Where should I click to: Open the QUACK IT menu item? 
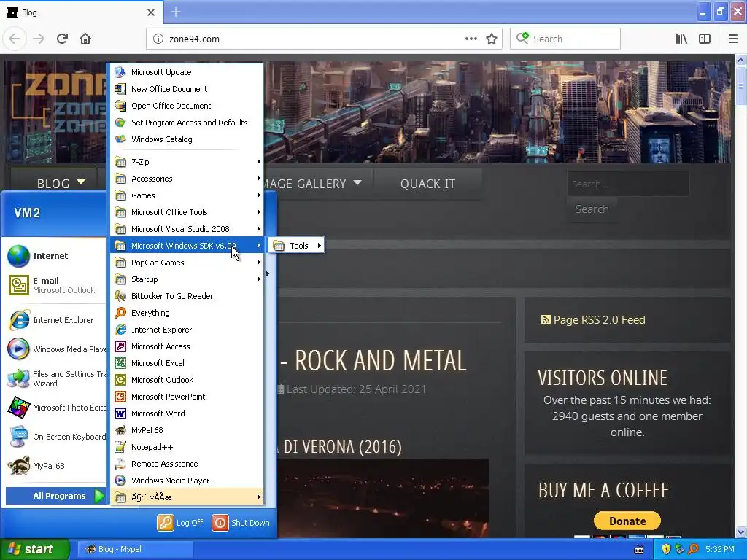point(427,184)
